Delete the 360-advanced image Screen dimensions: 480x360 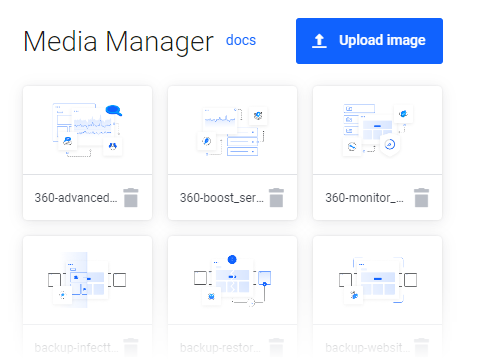pos(131,198)
